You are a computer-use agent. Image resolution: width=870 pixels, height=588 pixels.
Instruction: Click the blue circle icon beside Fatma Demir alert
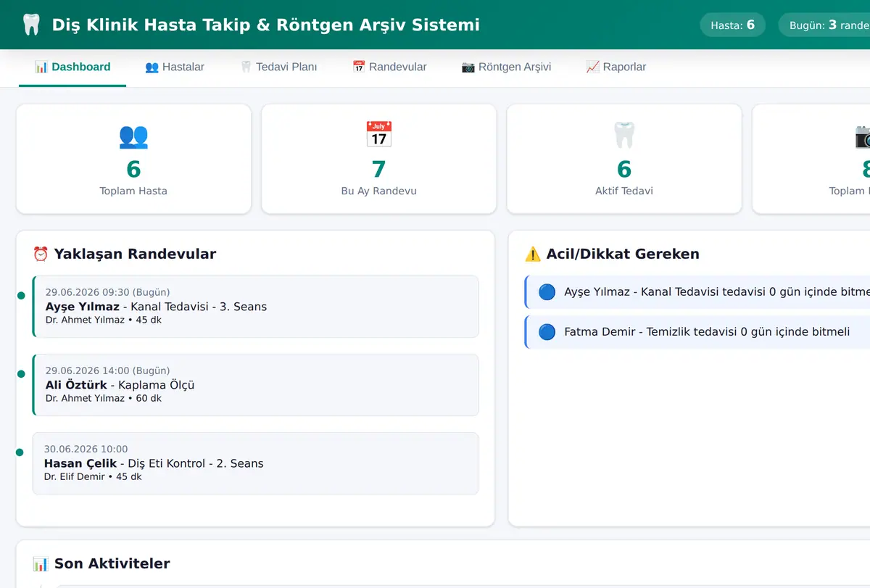(x=547, y=332)
